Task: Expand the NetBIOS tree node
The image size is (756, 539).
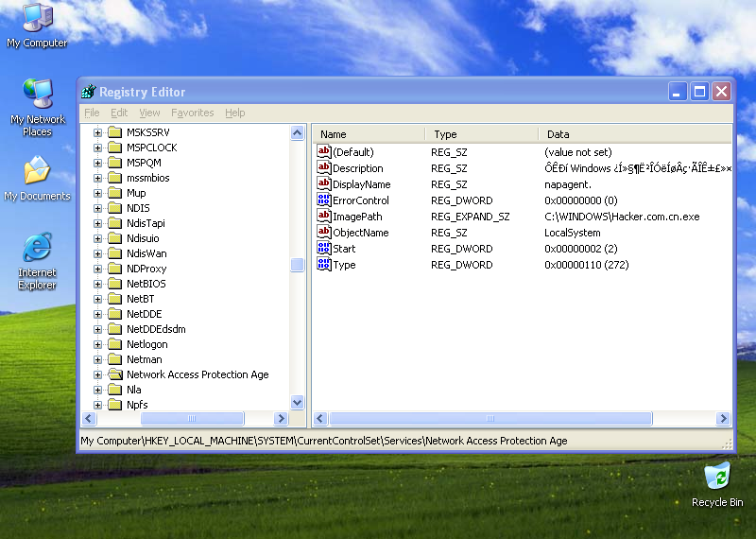Action: [98, 284]
